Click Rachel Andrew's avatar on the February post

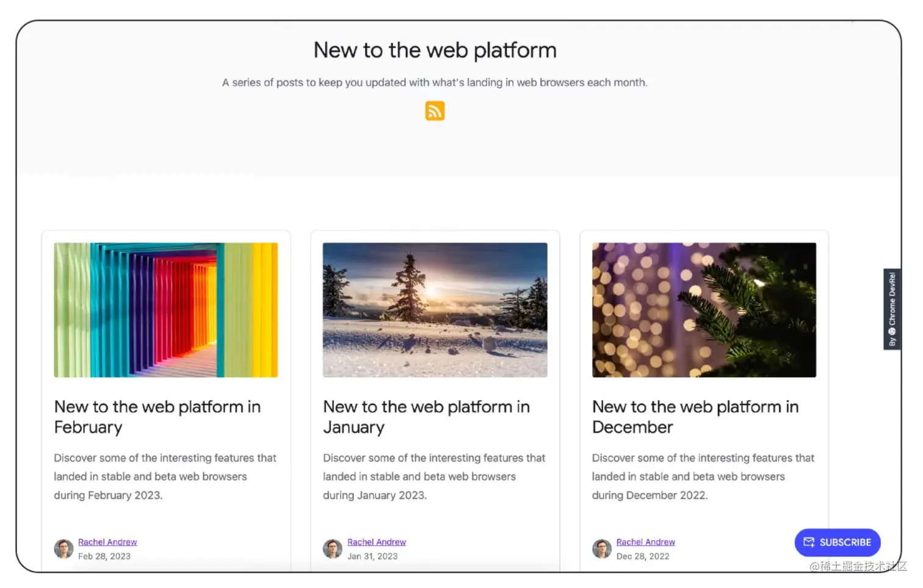click(x=63, y=549)
